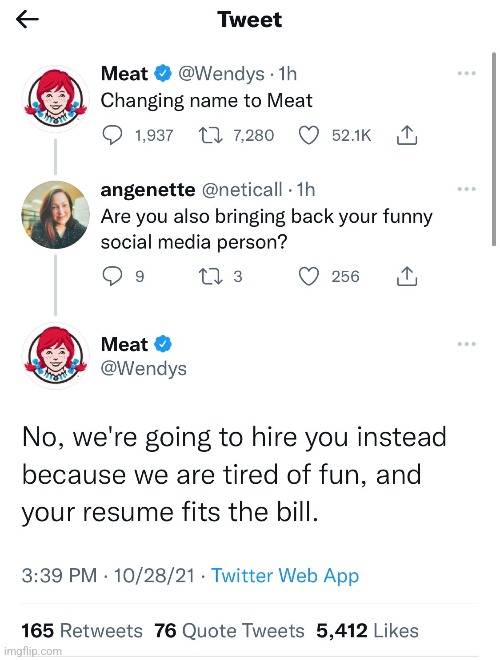500x660 pixels.
Task: Retweet angenette's tweet
Action: pos(210,277)
